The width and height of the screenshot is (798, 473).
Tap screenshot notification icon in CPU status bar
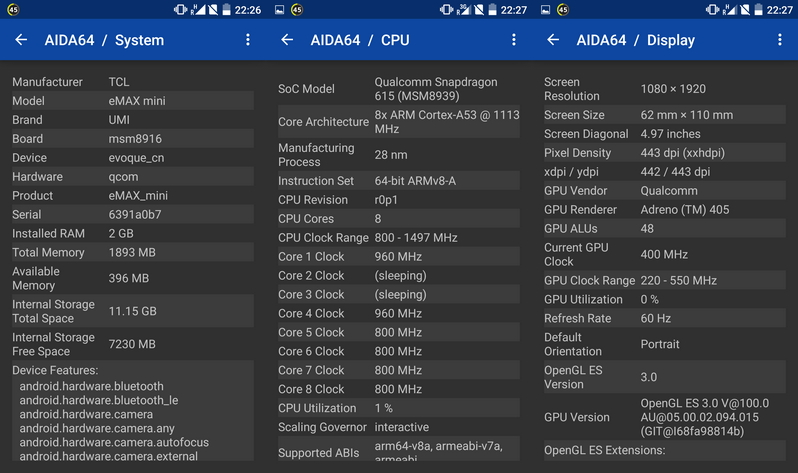pyautogui.click(x=279, y=10)
